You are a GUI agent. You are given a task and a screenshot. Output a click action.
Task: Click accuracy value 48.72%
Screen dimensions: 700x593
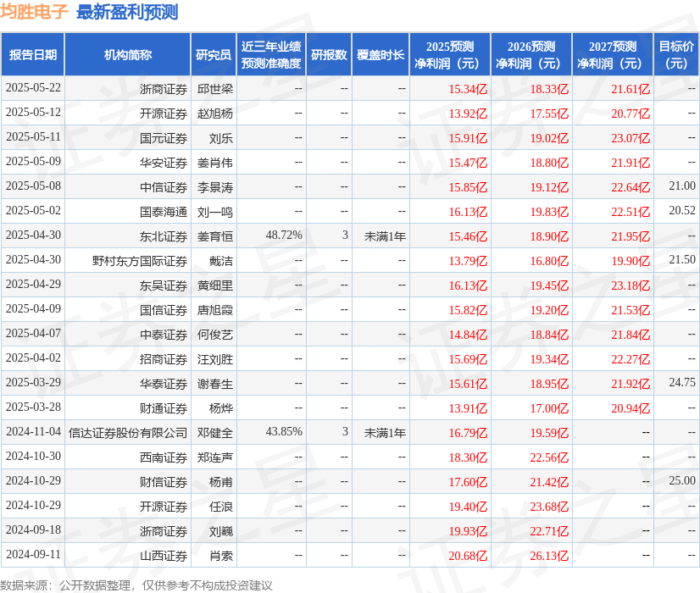coord(284,236)
